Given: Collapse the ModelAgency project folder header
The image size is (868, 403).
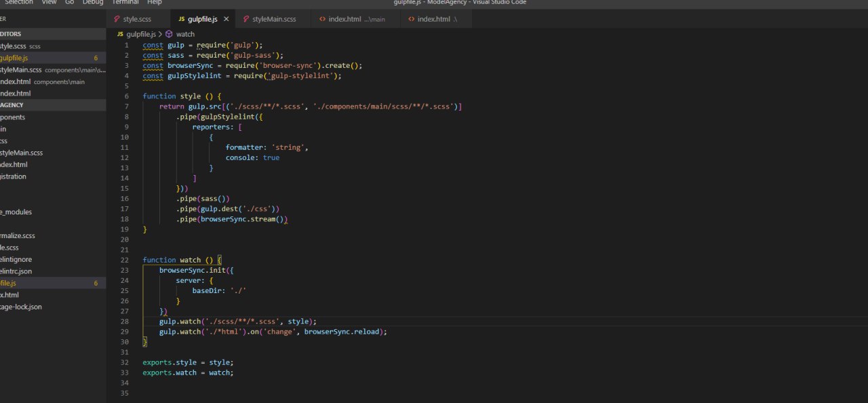Looking at the screenshot, I should [x=14, y=105].
